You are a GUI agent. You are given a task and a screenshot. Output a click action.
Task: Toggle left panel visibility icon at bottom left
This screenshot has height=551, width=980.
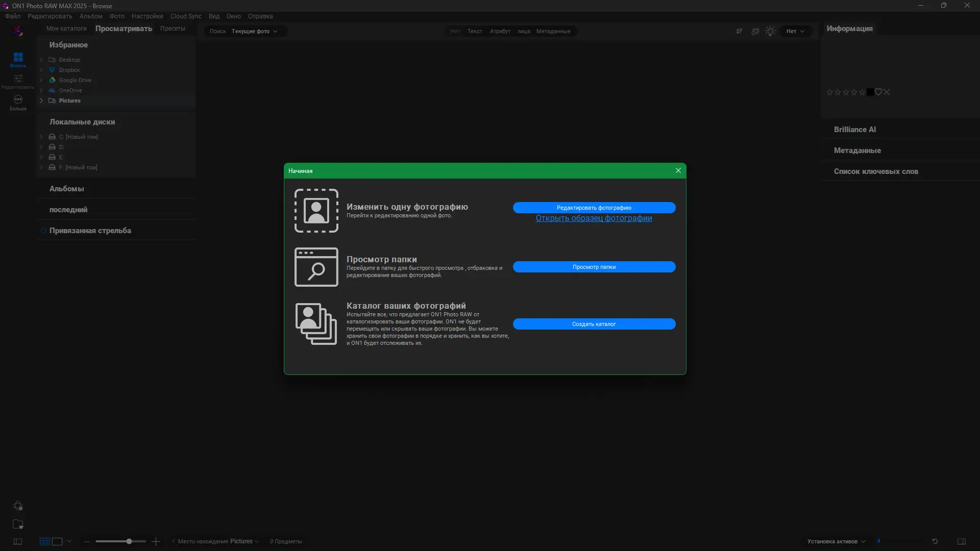coord(18,541)
